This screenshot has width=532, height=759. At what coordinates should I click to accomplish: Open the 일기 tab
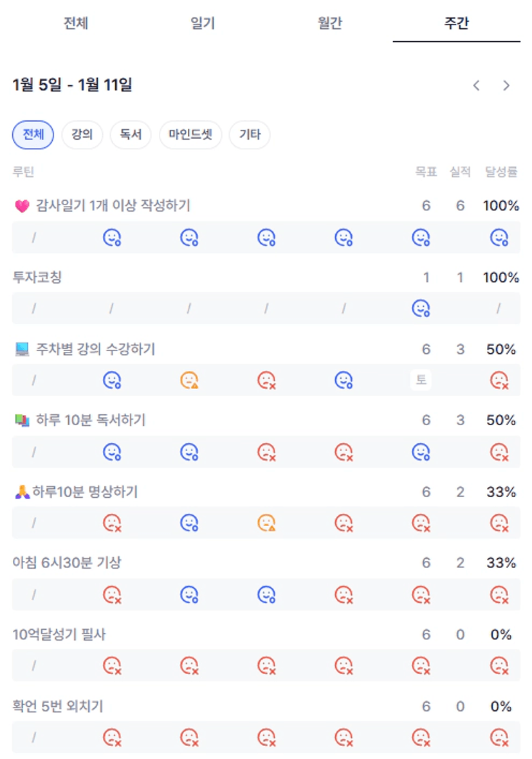click(x=203, y=24)
